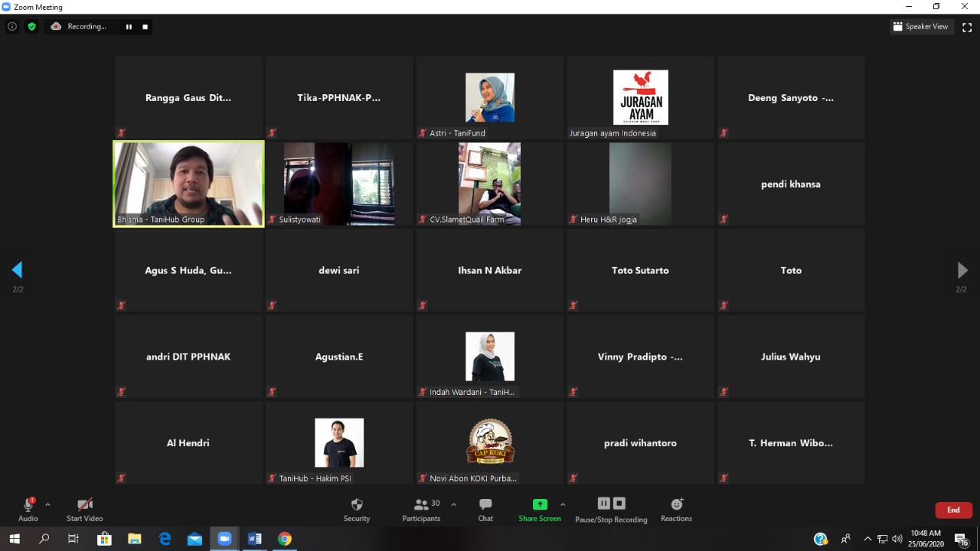Unmute the microphone Audio button

coord(28,509)
